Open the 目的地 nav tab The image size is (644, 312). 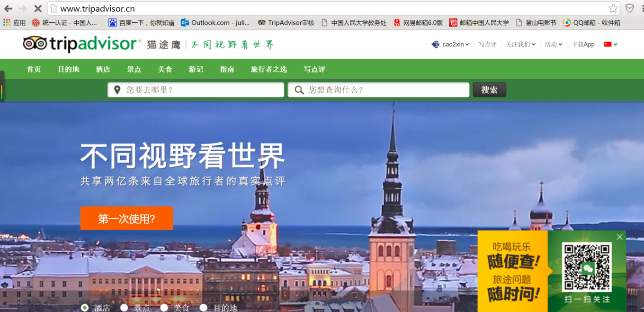point(69,69)
